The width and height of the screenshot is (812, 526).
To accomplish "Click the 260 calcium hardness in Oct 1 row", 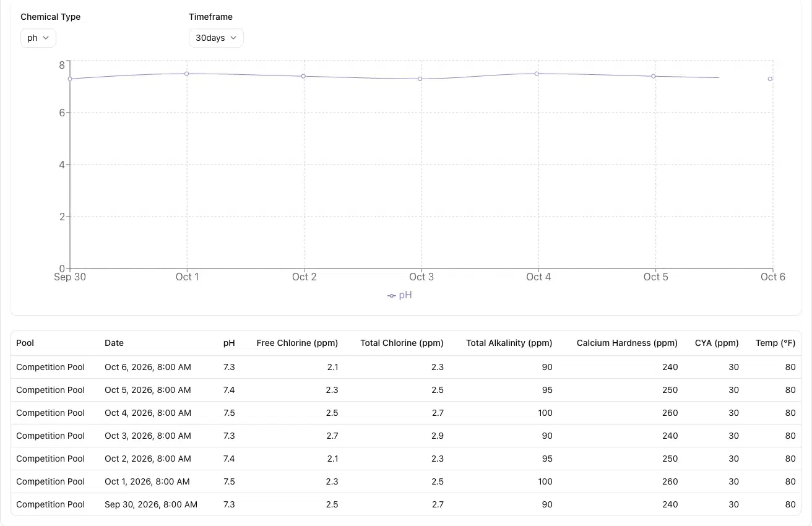I will pyautogui.click(x=670, y=481).
